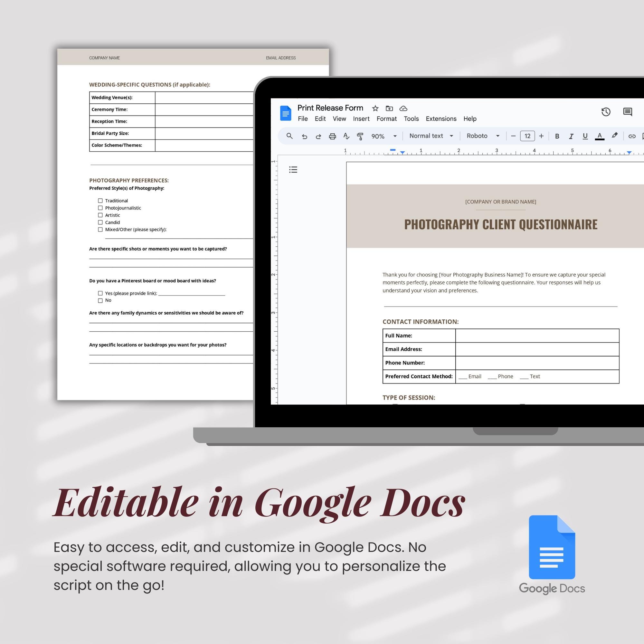This screenshot has width=644, height=644.
Task: Open the Roboto font dropdown
Action: 483,136
